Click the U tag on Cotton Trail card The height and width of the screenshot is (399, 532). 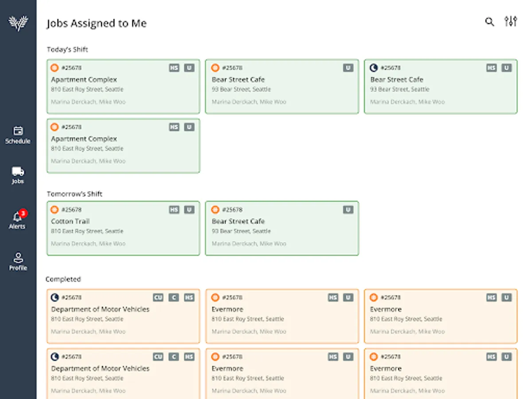(189, 210)
